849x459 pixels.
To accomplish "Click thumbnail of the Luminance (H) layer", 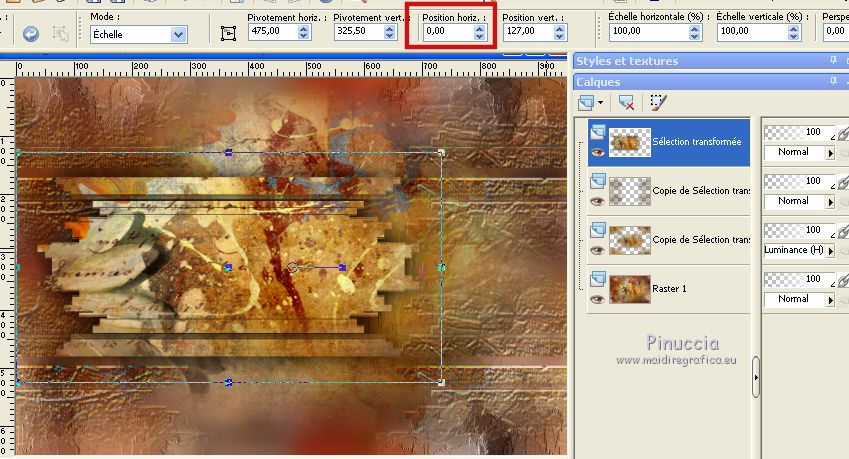I will click(630, 240).
